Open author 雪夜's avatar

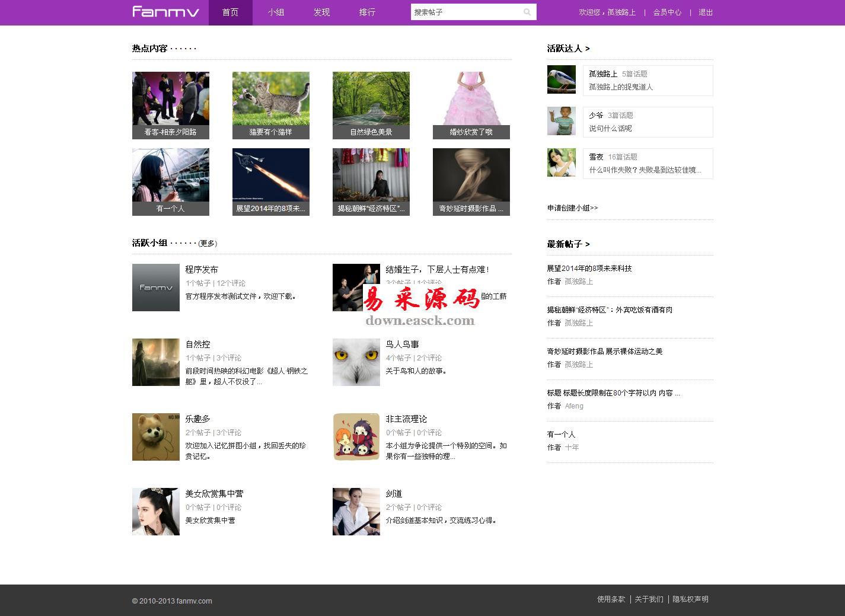(561, 162)
